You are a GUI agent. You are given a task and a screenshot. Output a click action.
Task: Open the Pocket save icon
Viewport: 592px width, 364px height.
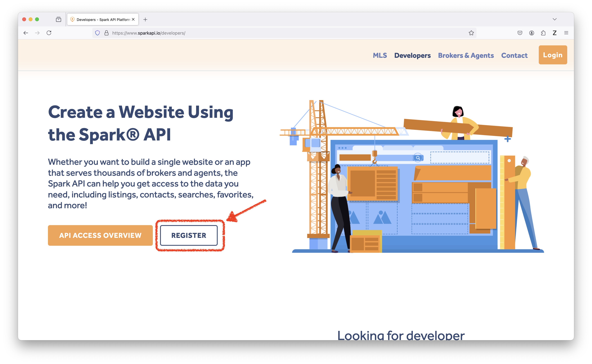tap(520, 33)
